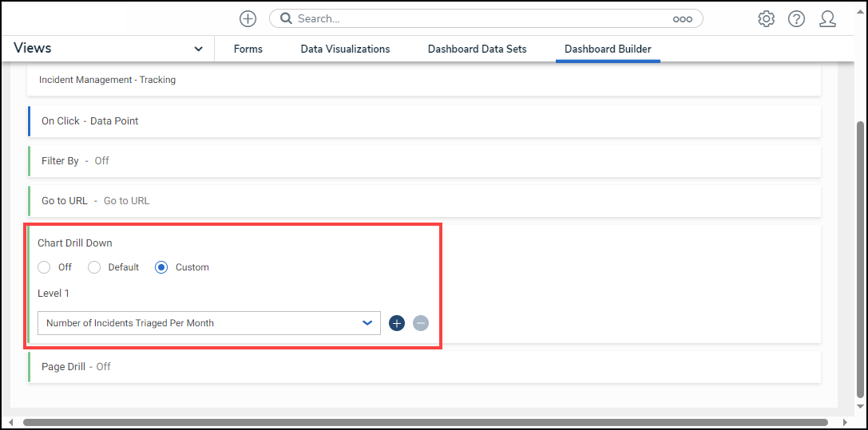The width and height of the screenshot is (868, 430).
Task: Open the search options ellipsis icon
Action: [683, 19]
